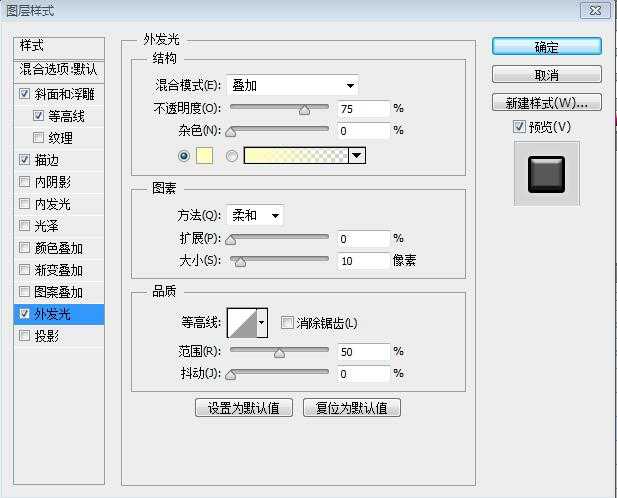Open the 渐变叠加 style settings
The width and height of the screenshot is (617, 498).
click(x=59, y=270)
